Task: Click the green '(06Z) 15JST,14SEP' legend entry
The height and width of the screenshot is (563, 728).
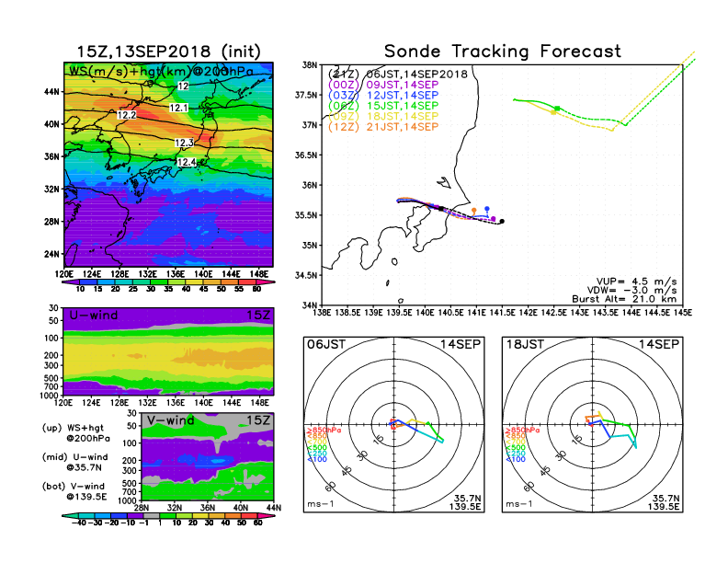Action: (x=383, y=106)
